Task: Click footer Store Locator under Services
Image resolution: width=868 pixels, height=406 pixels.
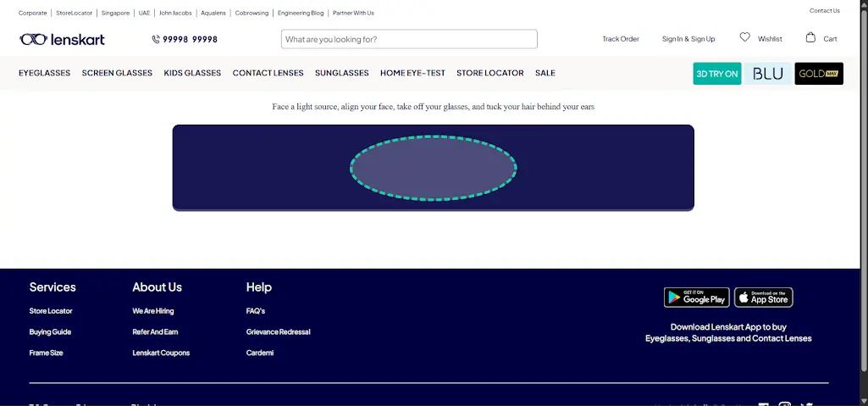Action: tap(51, 311)
